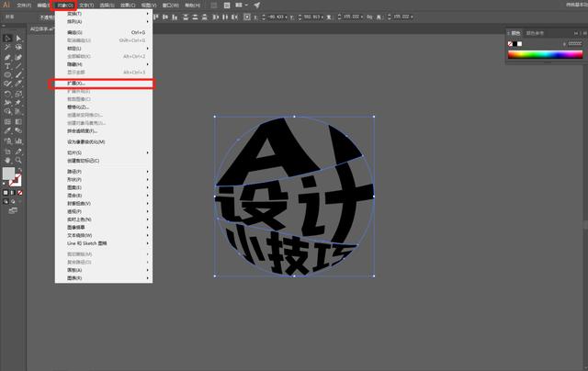Click the hex color value field
Viewport: 588px width, 371px height.
tap(575, 44)
